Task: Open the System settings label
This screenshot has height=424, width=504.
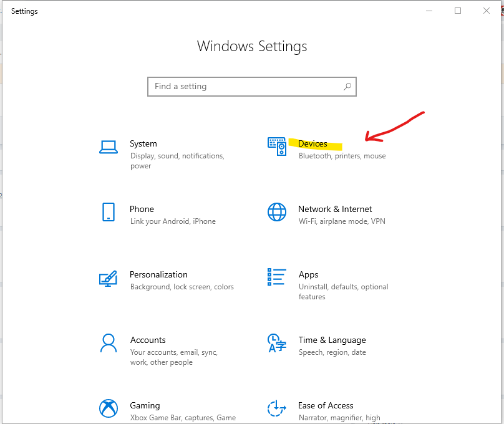Action: pos(143,143)
